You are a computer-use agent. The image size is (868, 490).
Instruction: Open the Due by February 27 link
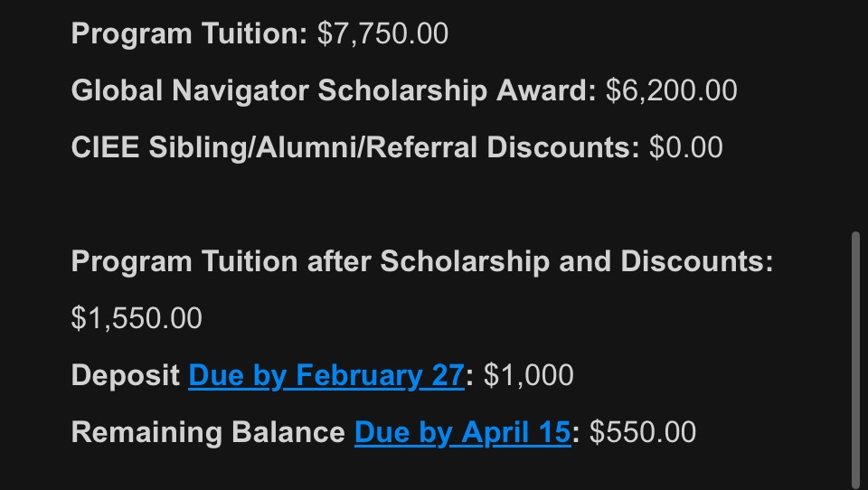pos(326,375)
